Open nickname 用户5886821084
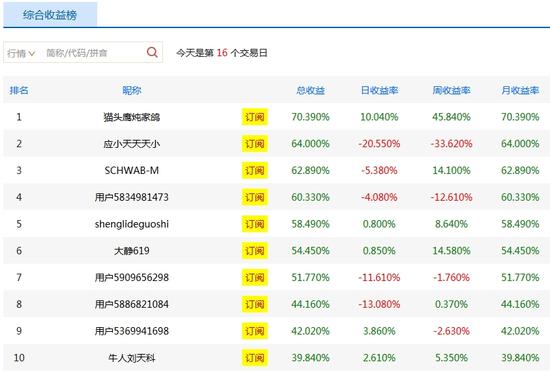The height and width of the screenshot is (372, 550). click(x=132, y=304)
